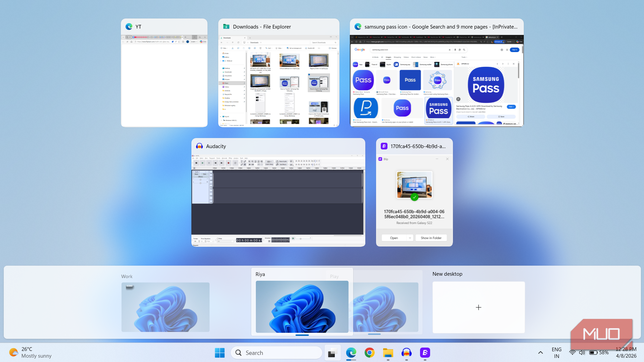Click the Play button in the Audacity preview
This screenshot has width=644, height=362.
[202, 163]
